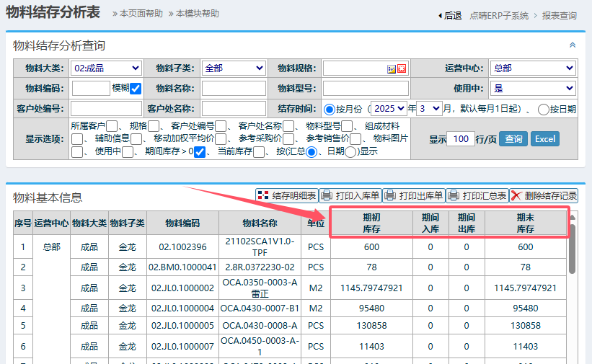Screen dimensions: 592x364
Task: Open 点晴ERP子系统 breadcrumb item
Action: click(499, 15)
